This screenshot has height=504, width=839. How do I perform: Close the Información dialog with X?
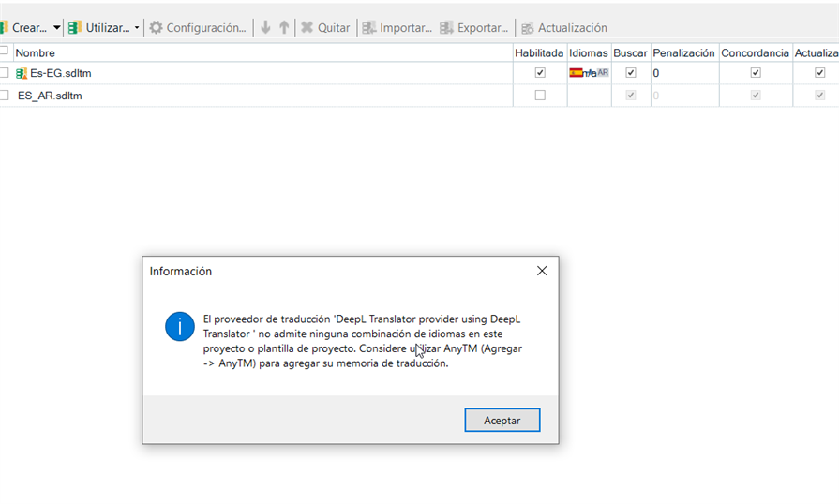pyautogui.click(x=542, y=271)
